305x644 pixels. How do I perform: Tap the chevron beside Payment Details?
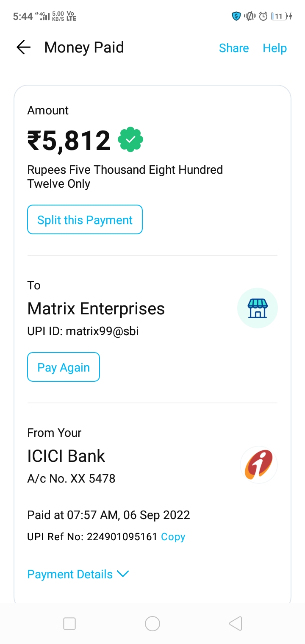[x=122, y=574]
